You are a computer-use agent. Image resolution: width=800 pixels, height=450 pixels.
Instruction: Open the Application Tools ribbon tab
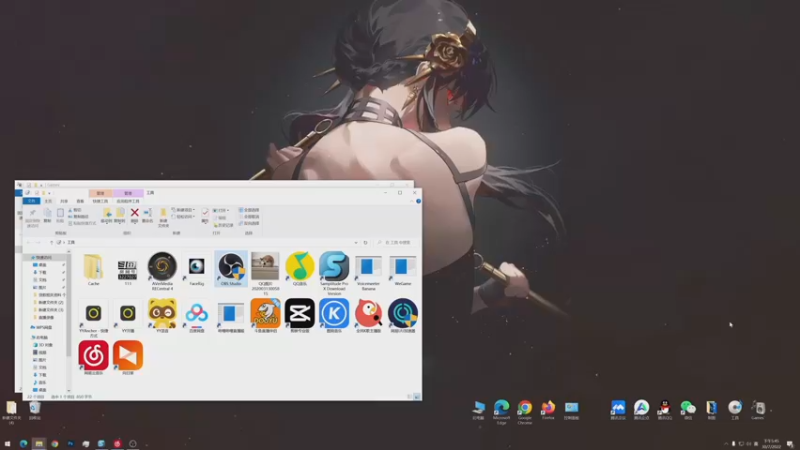point(128,201)
